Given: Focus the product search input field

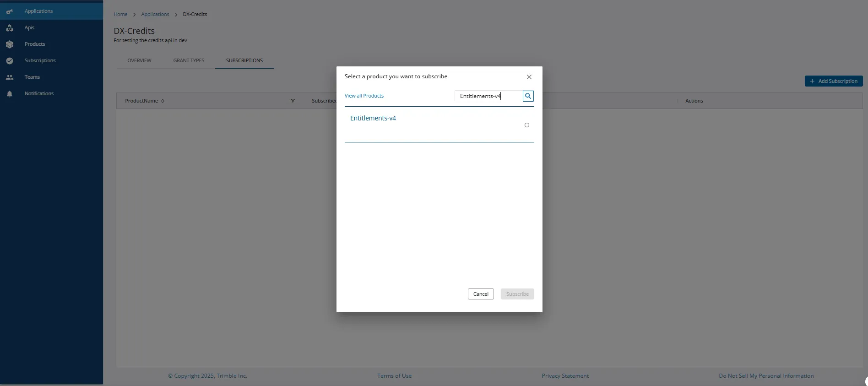Looking at the screenshot, I should click(x=488, y=96).
